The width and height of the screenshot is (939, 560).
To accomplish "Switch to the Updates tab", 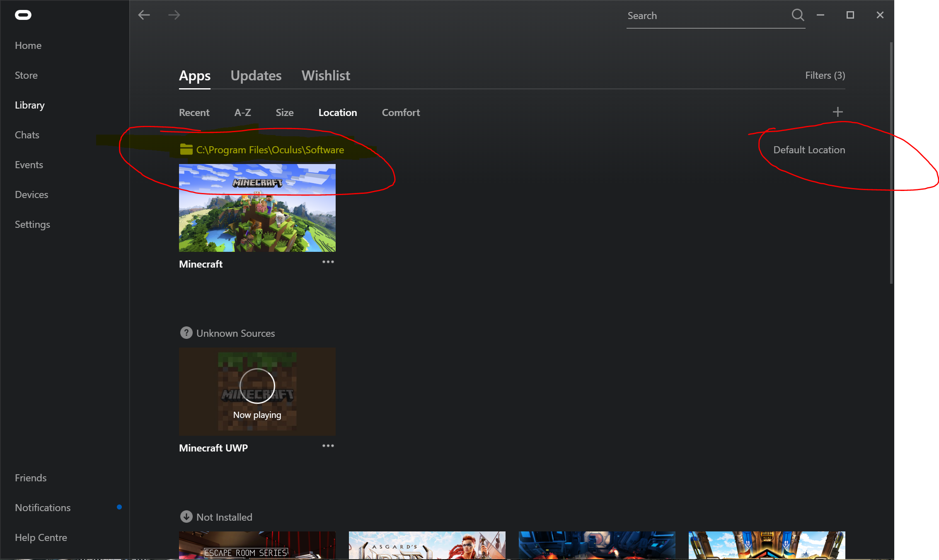I will (x=256, y=76).
